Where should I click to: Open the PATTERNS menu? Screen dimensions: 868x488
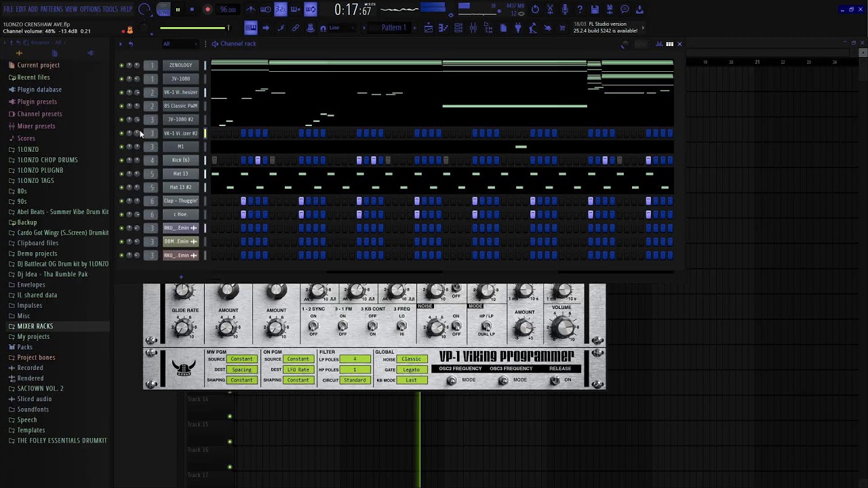point(52,9)
